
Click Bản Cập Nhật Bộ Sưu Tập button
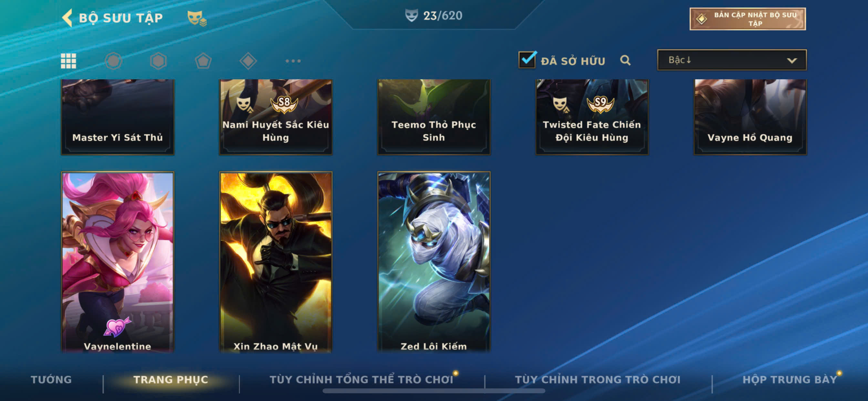click(748, 19)
